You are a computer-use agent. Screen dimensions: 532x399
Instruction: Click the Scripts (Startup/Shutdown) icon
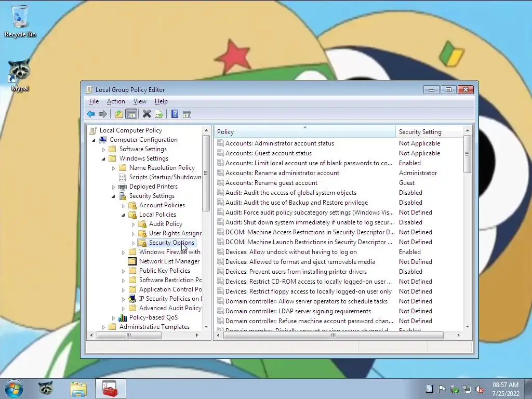pos(123,177)
